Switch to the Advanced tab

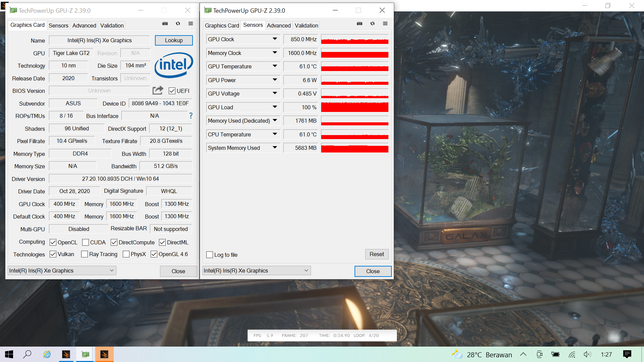point(84,25)
